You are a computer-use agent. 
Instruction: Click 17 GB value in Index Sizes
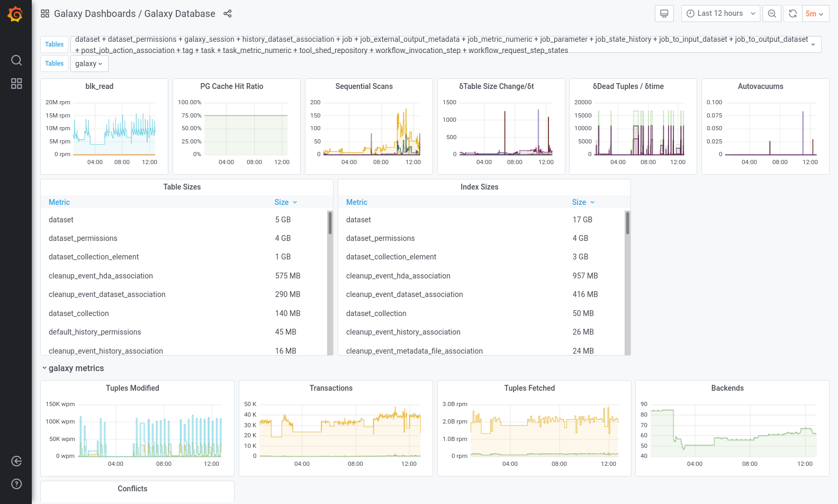coord(582,220)
